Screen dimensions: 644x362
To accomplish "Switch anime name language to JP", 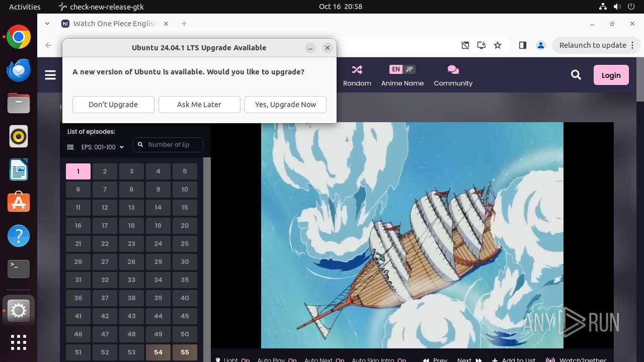I will pyautogui.click(x=409, y=69).
